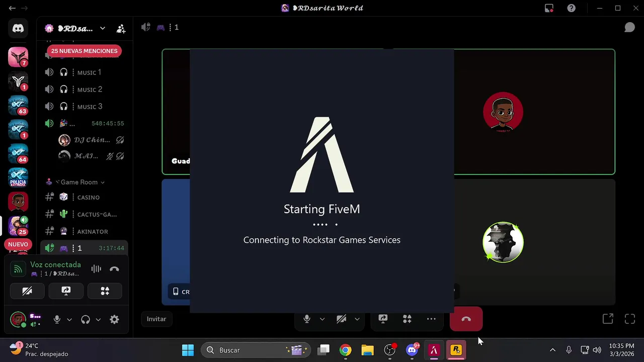The image size is (644, 362).
Task: Open the server with badge 25
Action: [x=18, y=226]
